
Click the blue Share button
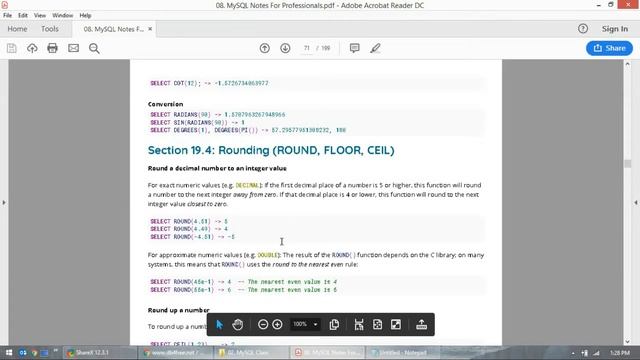pyautogui.click(x=609, y=48)
